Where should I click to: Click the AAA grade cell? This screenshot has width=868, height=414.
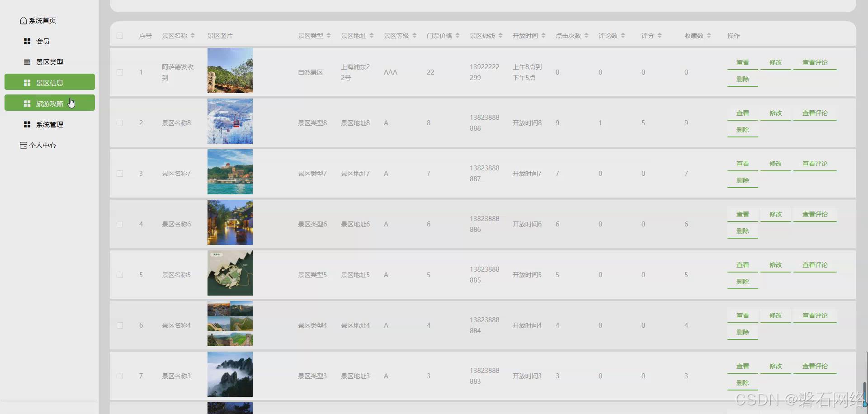pos(391,72)
